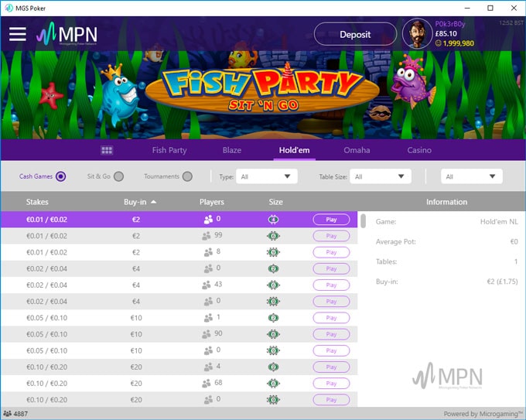Click Play on the highlighted €0.01/€0.02 table
The width and height of the screenshot is (526, 420).
click(331, 220)
